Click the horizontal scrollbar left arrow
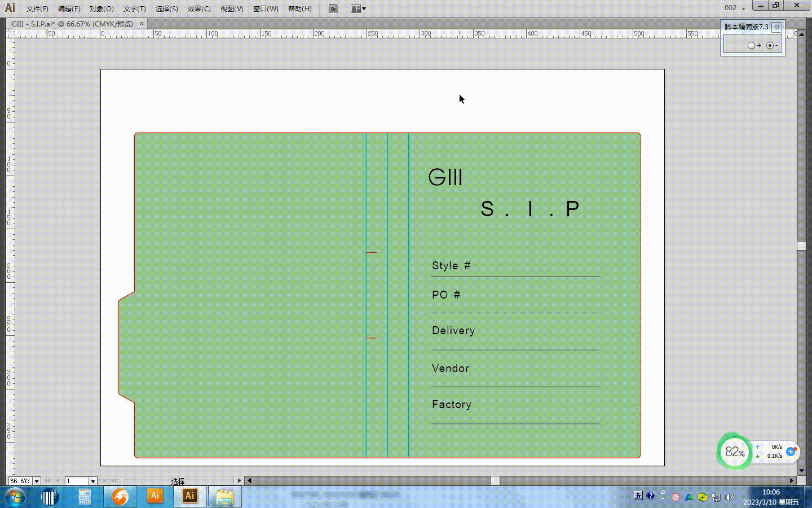Screen dimensions: 812x508 pyautogui.click(x=249, y=481)
